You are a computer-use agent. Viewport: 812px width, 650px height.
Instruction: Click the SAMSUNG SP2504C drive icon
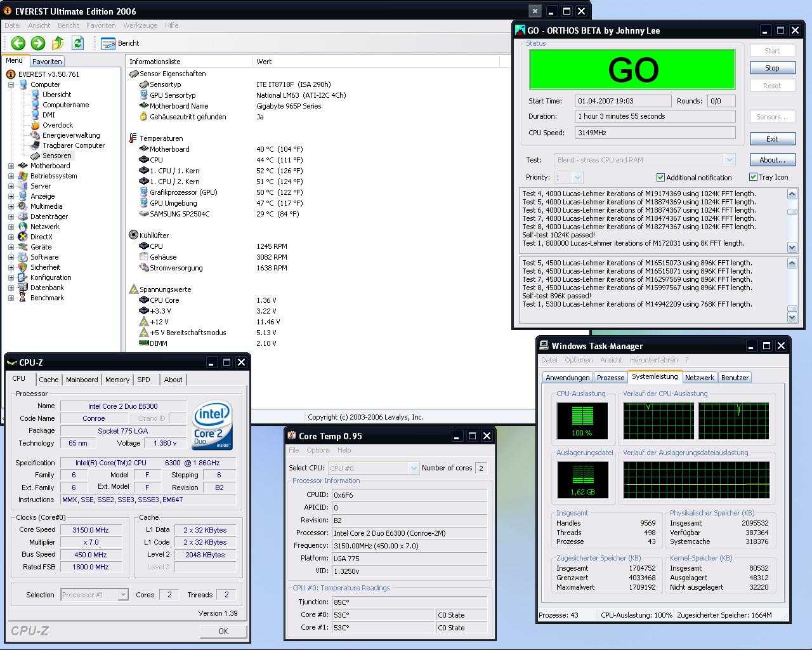point(143,214)
